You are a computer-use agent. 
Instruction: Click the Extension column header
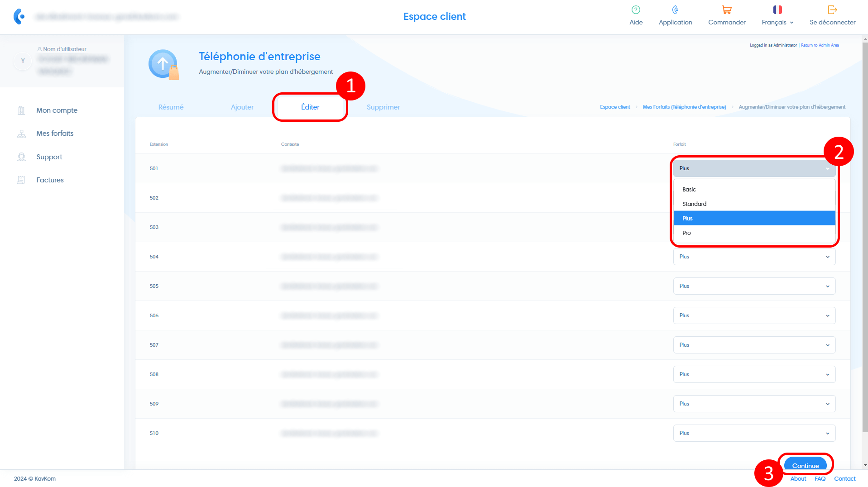pyautogui.click(x=158, y=144)
